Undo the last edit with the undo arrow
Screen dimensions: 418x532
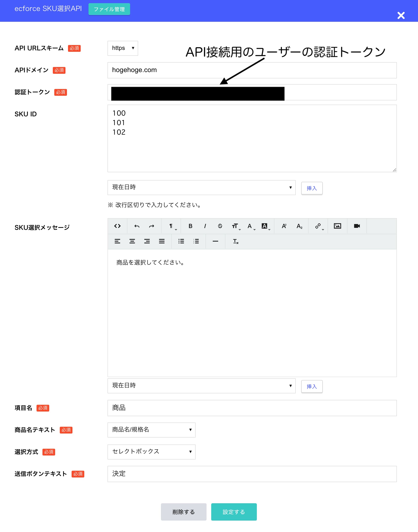click(137, 226)
